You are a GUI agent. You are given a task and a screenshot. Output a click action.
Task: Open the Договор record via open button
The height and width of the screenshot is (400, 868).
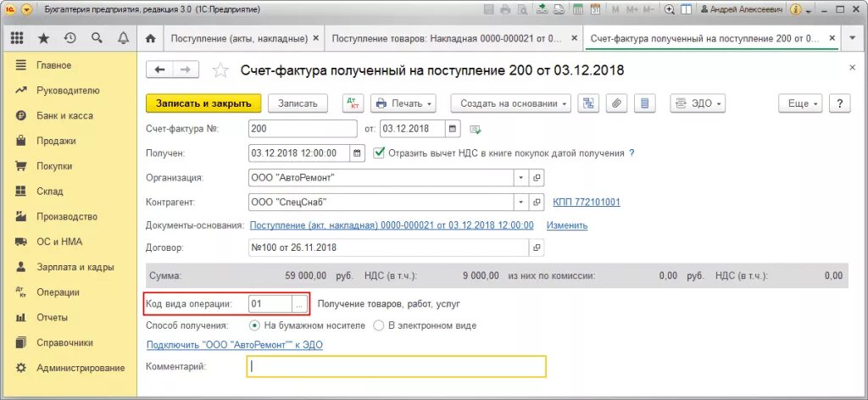(536, 247)
